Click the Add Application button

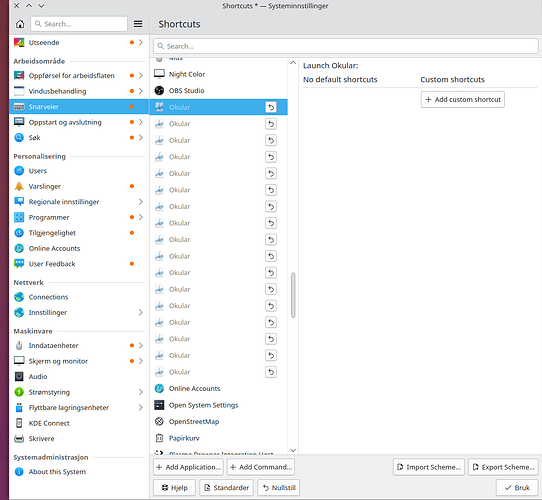[x=188, y=467]
